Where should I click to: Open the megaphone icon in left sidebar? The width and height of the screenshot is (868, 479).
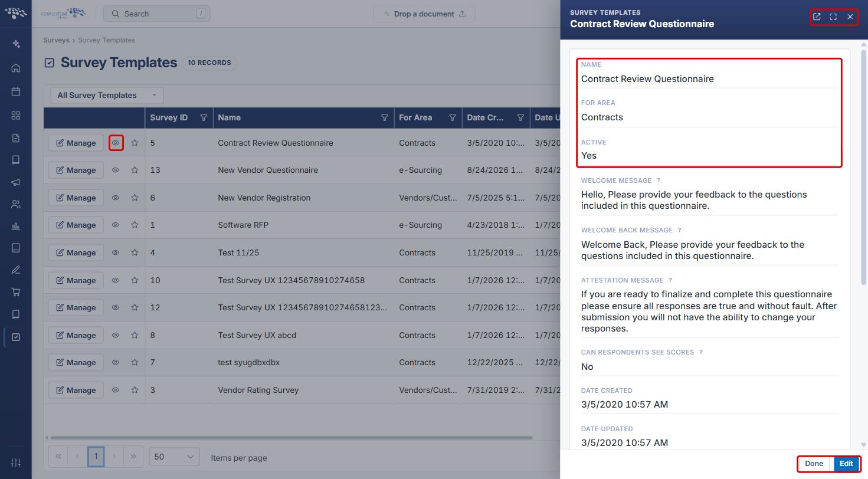point(16,182)
